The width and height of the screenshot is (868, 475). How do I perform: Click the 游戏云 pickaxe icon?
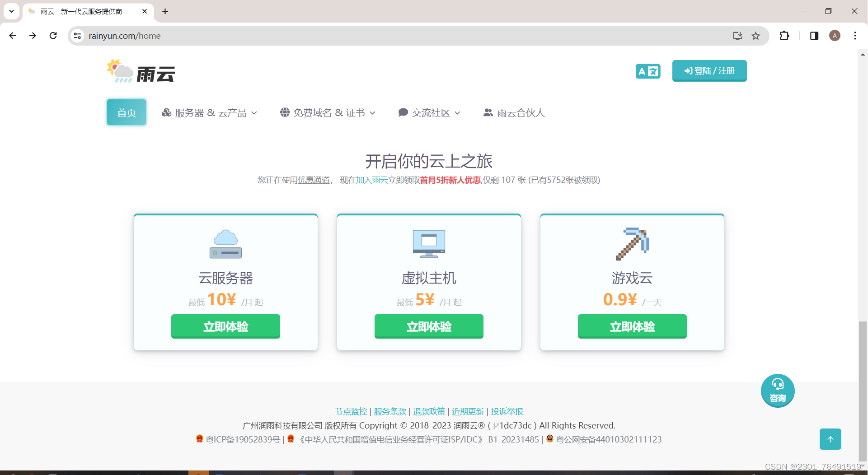tap(632, 244)
